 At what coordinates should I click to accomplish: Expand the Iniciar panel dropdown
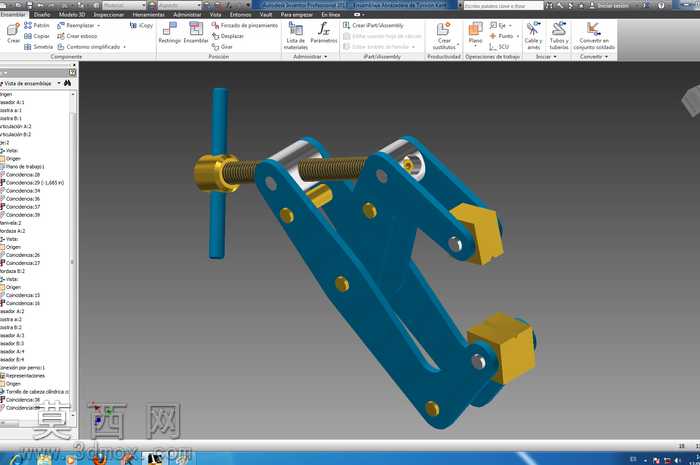546,57
